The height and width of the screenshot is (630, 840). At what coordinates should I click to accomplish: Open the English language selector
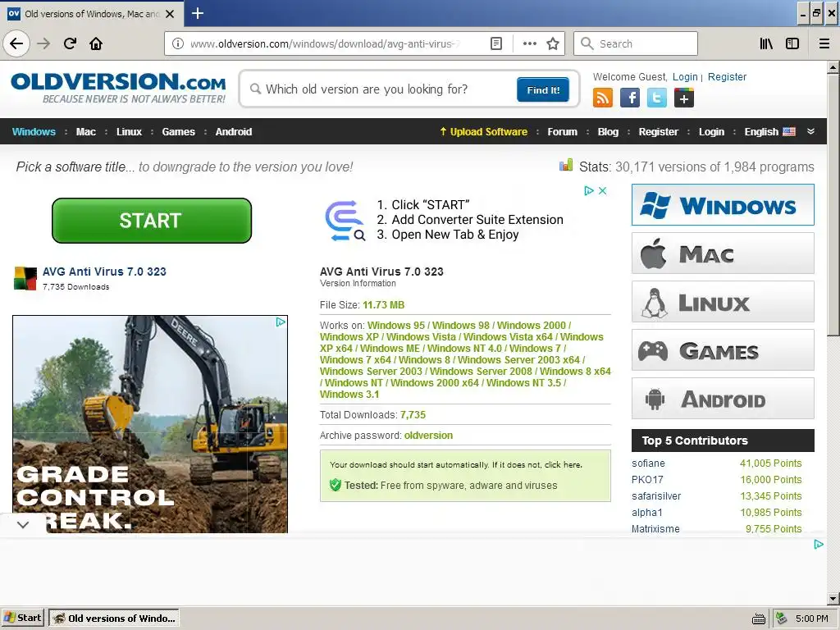[769, 132]
